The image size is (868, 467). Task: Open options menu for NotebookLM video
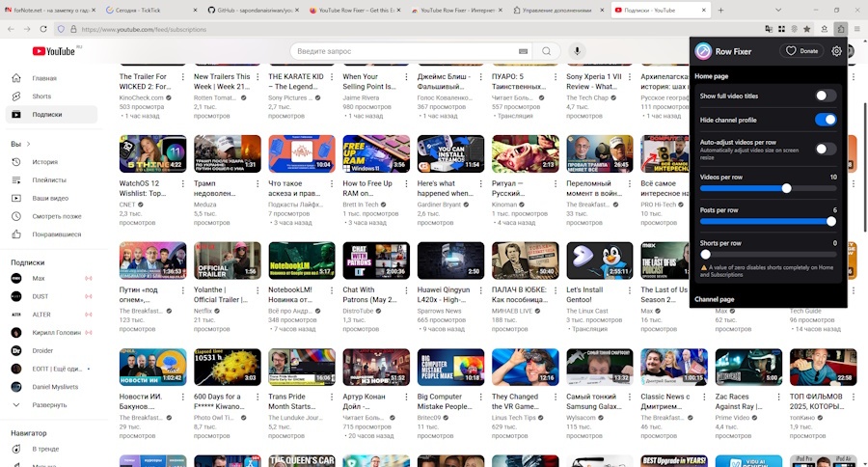332,290
